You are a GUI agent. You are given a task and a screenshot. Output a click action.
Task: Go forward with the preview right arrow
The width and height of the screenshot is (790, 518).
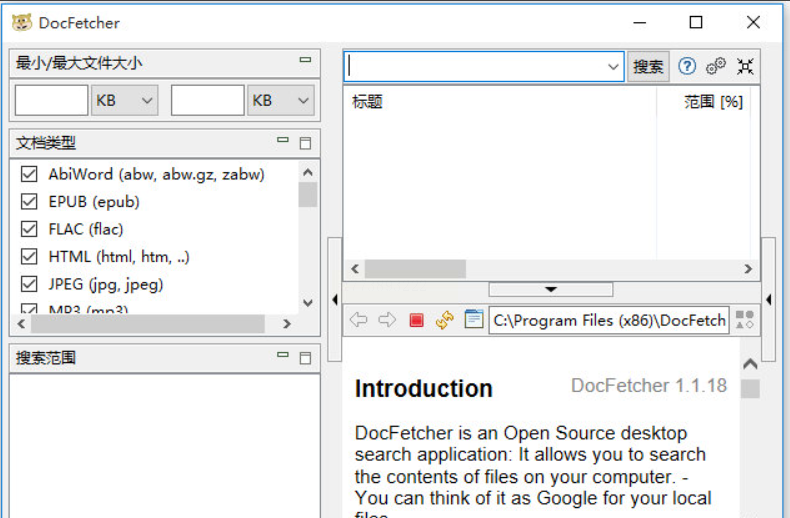tap(387, 319)
